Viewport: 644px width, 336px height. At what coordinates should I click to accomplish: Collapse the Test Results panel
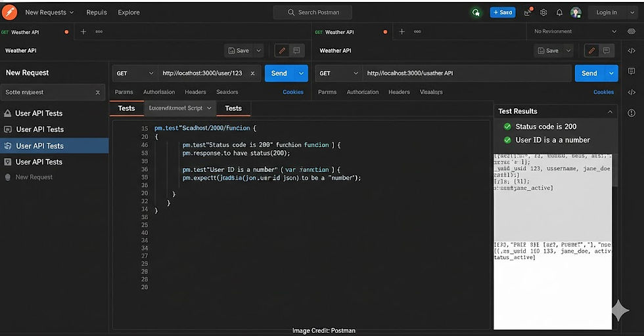click(610, 112)
